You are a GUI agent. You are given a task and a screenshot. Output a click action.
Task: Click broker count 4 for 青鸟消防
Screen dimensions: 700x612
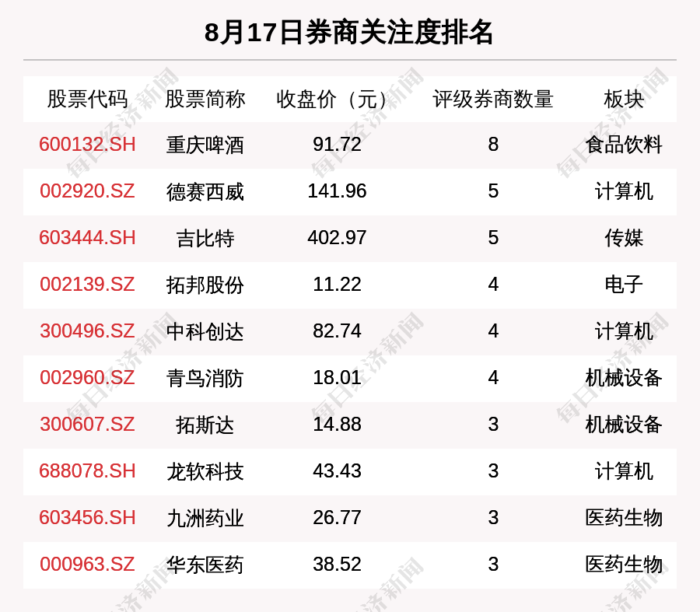click(x=493, y=378)
